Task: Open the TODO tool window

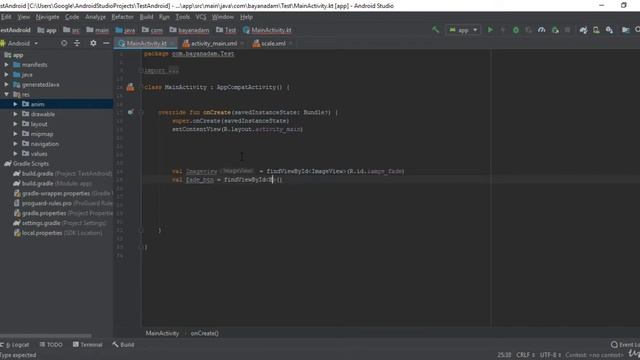Action: pos(51,344)
